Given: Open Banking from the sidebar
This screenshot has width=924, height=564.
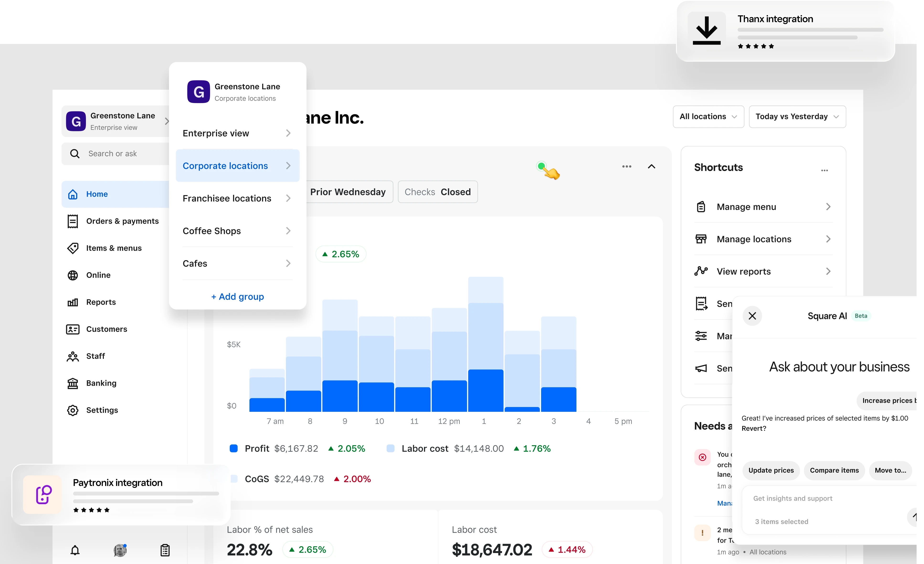Looking at the screenshot, I should (x=101, y=383).
